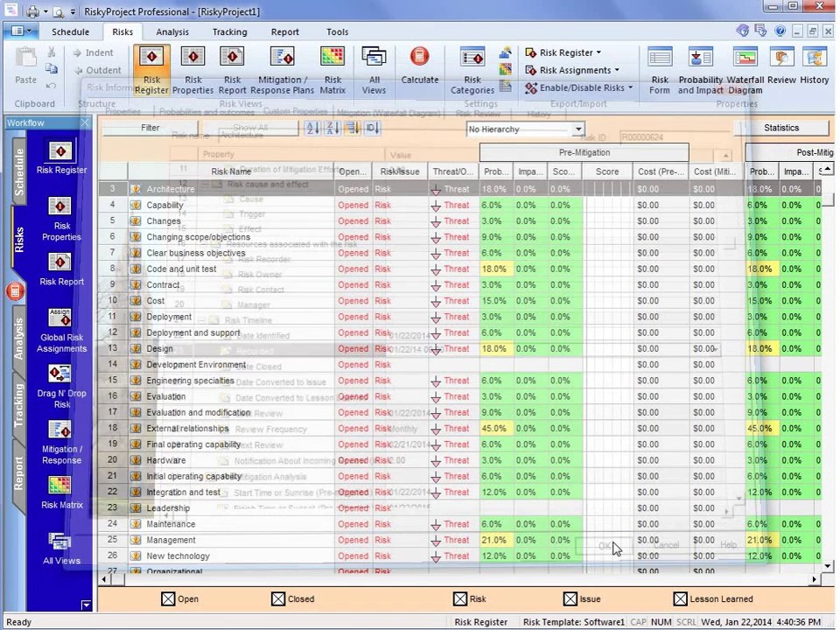Screen dimensions: 840x630
Task: Open Probability and Impact properties
Action: click(700, 70)
